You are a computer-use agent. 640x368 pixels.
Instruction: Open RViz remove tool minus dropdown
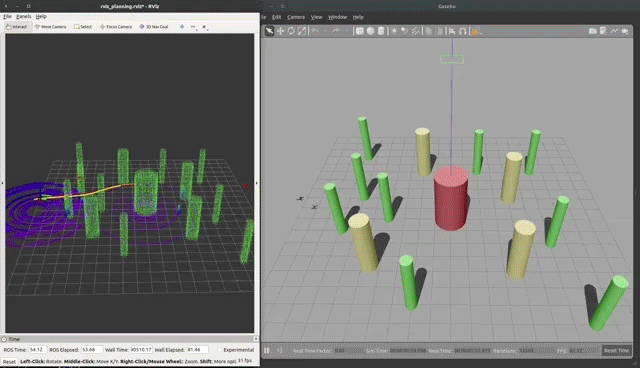pos(193,27)
